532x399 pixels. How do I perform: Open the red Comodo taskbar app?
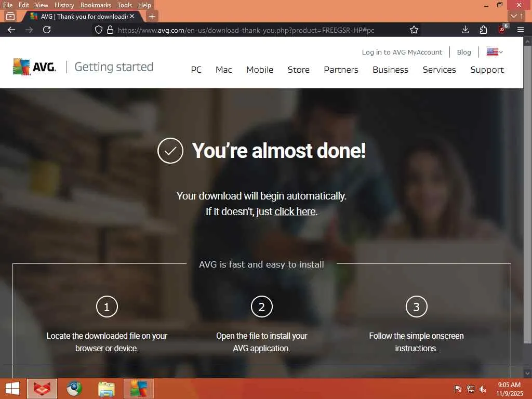[42, 389]
